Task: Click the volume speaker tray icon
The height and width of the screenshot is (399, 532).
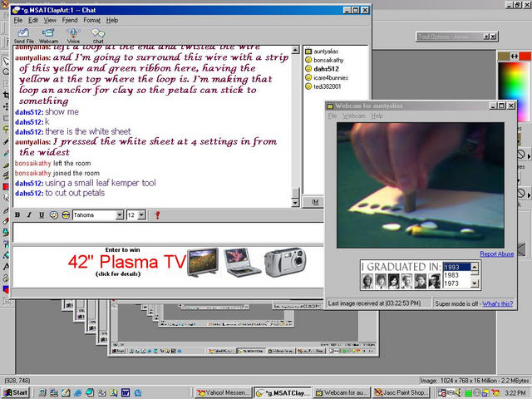Action: coord(458,393)
